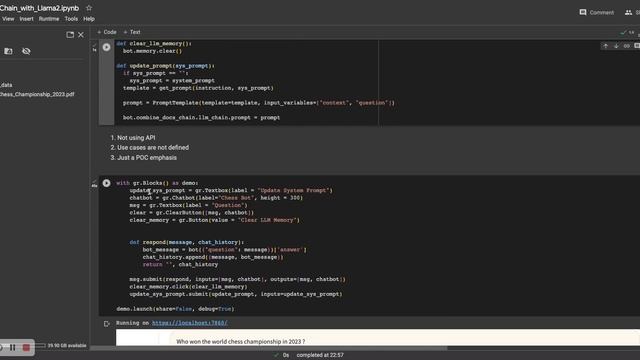Viewport: 640px width, 360px height.
Task: Click the status bar green checkmark
Action: pyautogui.click(x=276, y=355)
